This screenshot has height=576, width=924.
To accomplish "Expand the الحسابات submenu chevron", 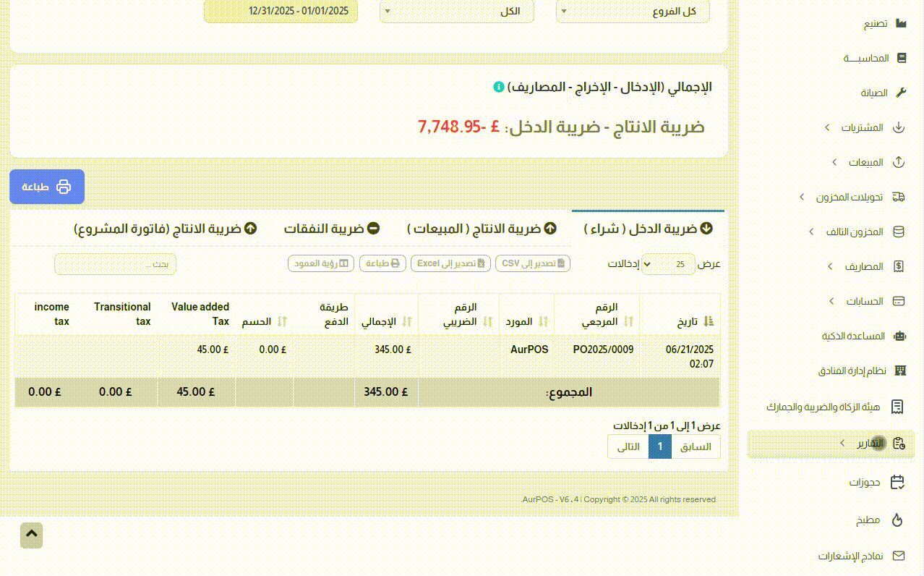I will click(x=831, y=301).
